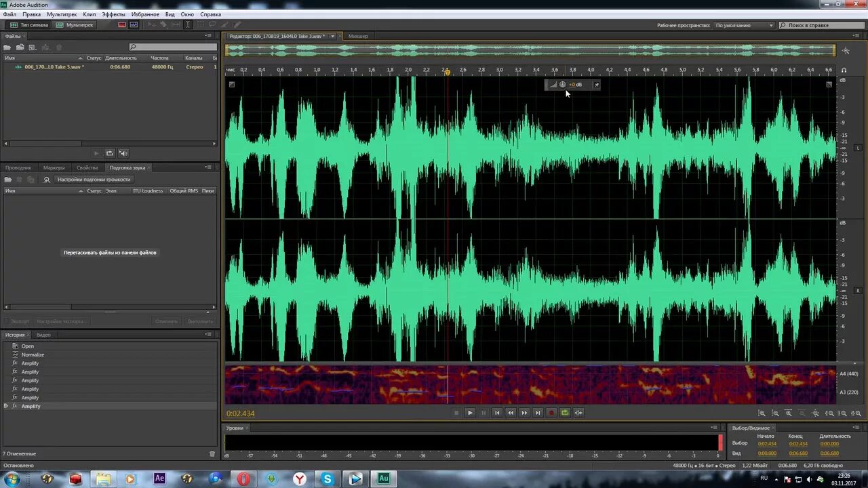Toggle loop playback in file preview
868x488 pixels.
coord(110,153)
